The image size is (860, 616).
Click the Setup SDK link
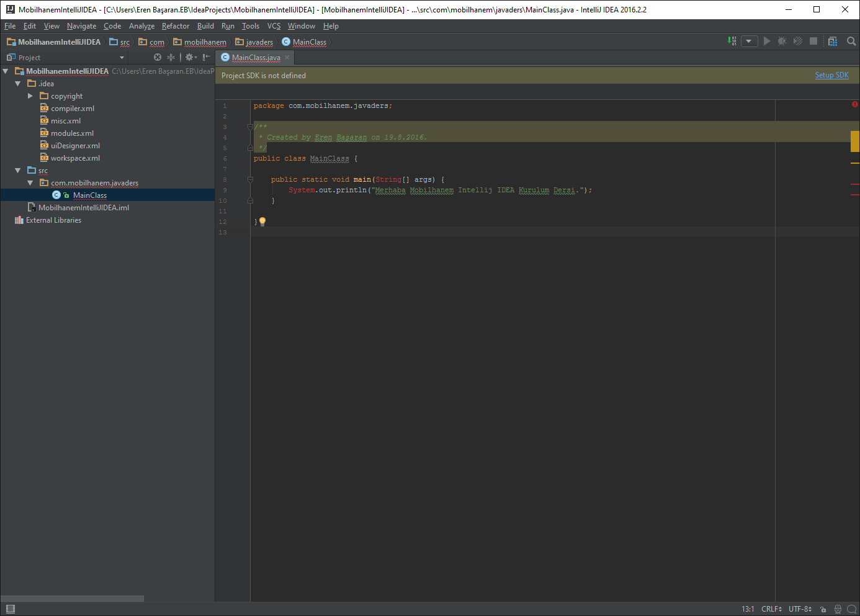coord(831,74)
